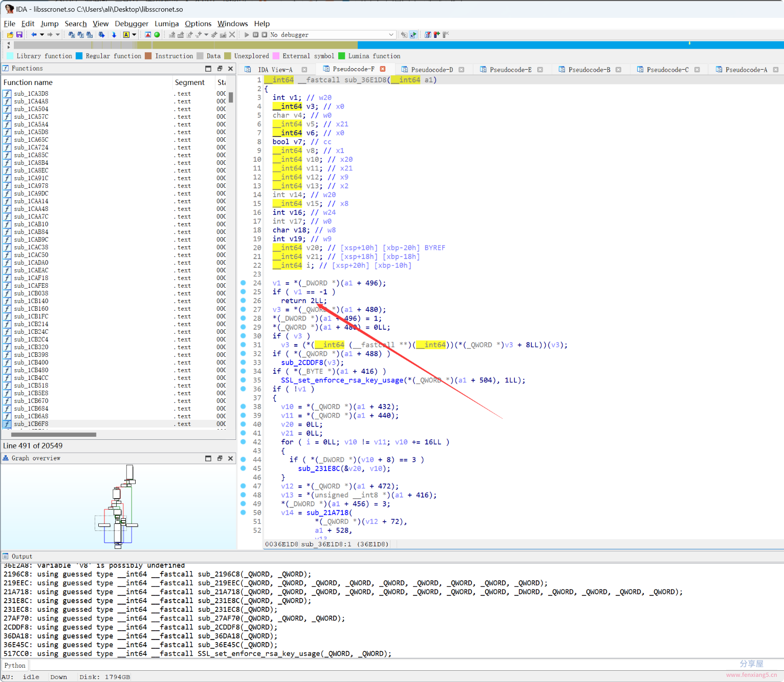Click the red triangle picture toolbar icon
The width and height of the screenshot is (784, 682).
click(148, 35)
